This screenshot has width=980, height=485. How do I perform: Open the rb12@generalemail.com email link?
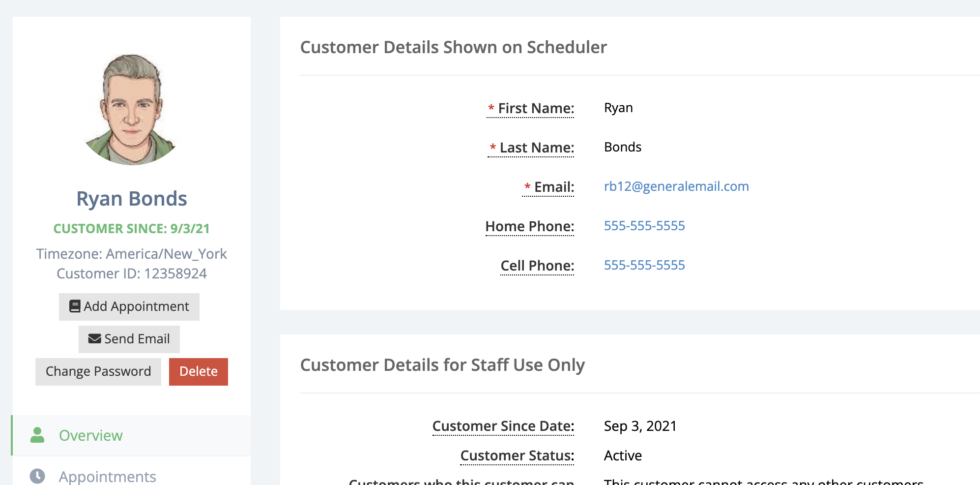676,186
